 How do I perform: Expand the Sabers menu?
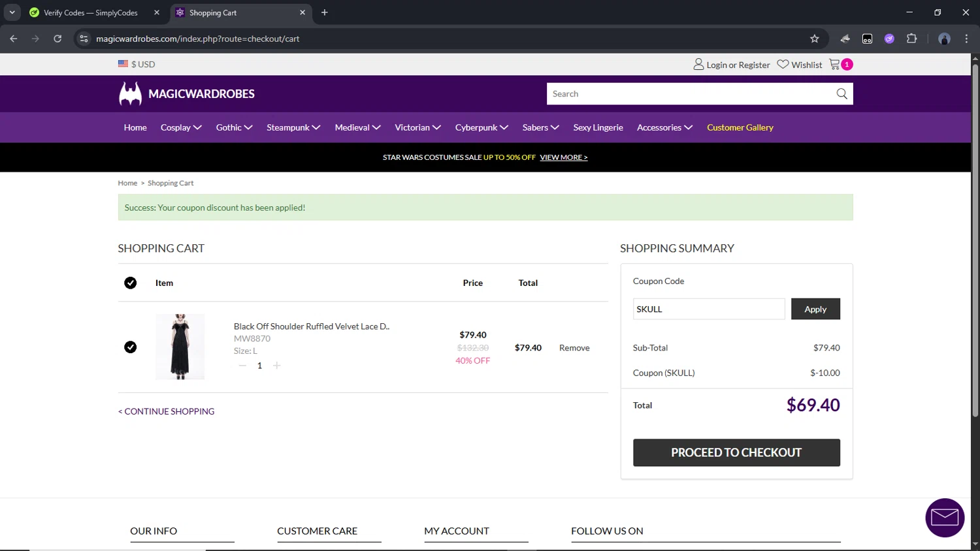(540, 127)
